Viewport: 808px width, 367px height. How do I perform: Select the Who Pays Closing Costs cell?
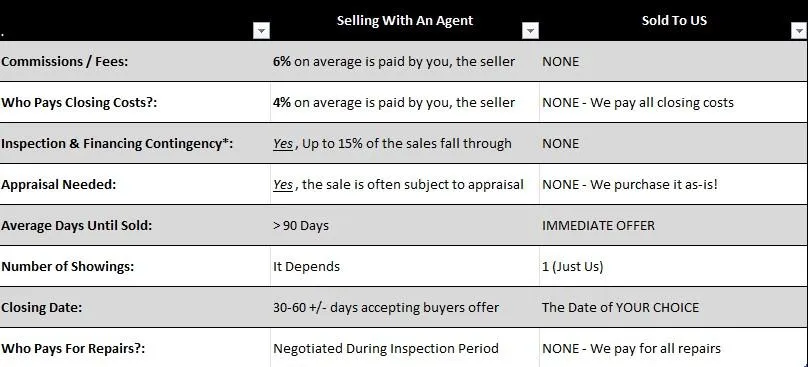coord(135,102)
